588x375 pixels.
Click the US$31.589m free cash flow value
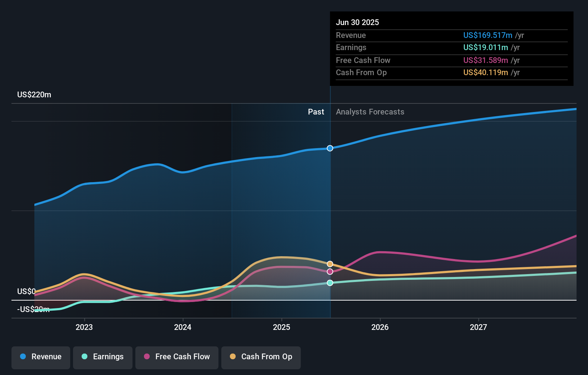[x=486, y=60]
